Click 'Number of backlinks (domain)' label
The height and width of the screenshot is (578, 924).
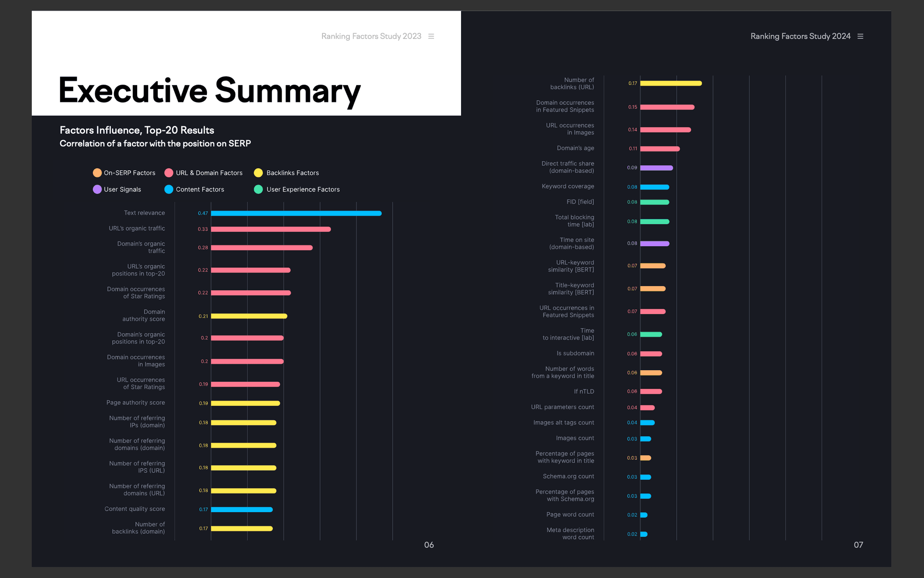[x=138, y=528]
